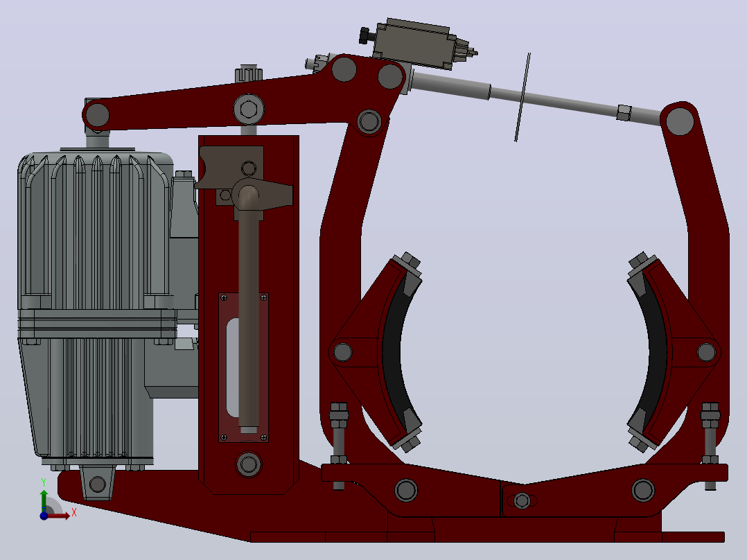747x560 pixels.
Task: Click the green Y axis of the triad
Action: click(44, 500)
